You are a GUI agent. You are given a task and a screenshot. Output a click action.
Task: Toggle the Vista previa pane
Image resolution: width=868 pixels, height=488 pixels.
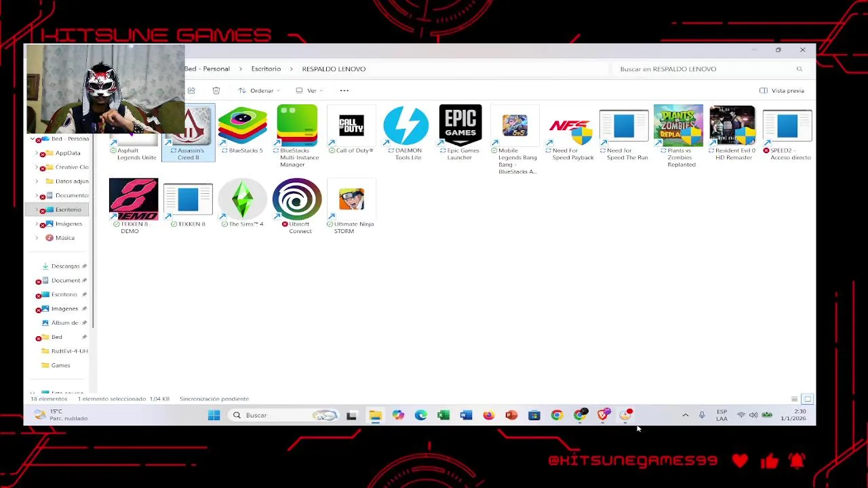coord(782,90)
